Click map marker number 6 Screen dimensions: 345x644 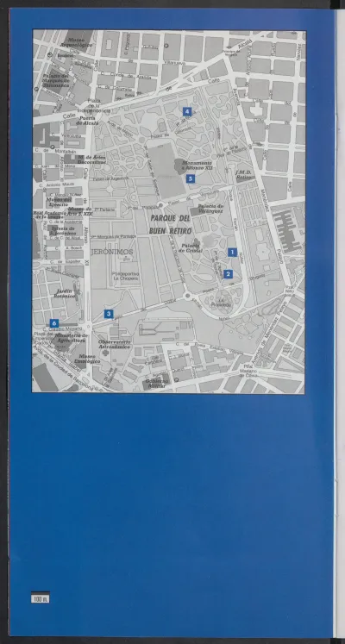click(53, 323)
